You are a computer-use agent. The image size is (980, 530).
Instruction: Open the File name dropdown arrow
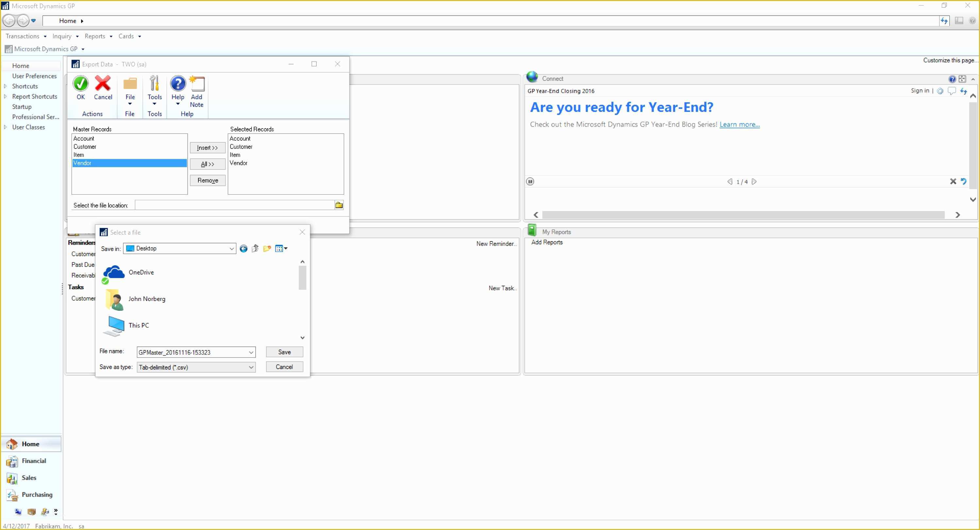pos(251,353)
